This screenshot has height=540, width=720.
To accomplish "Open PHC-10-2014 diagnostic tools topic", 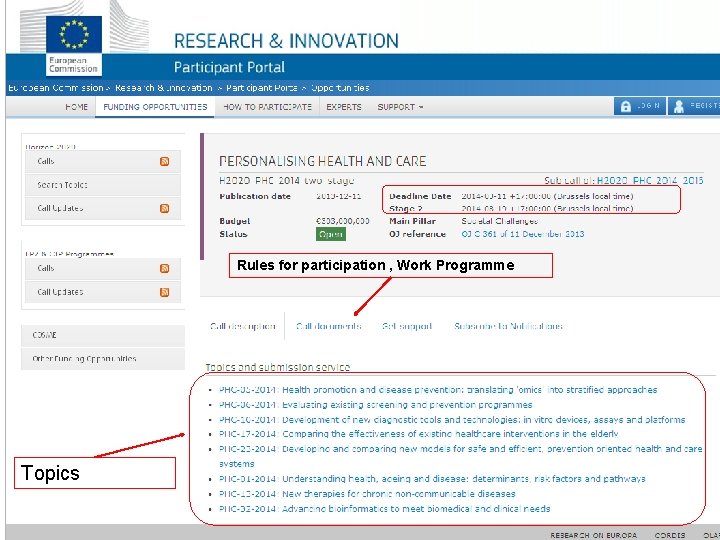I will pos(452,420).
